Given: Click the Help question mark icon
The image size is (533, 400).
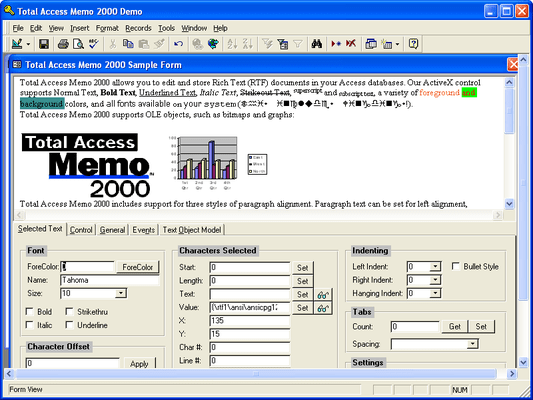Looking at the screenshot, I should click(x=413, y=44).
